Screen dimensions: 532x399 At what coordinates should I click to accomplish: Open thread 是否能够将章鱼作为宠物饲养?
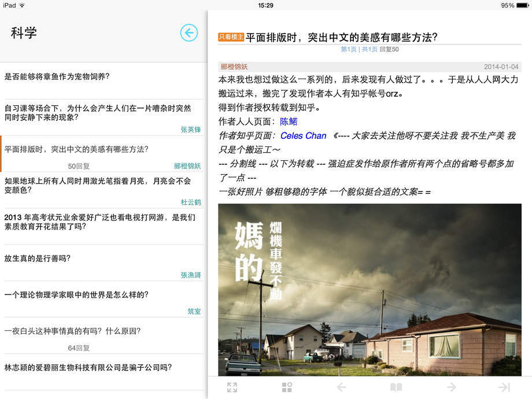click(x=104, y=81)
